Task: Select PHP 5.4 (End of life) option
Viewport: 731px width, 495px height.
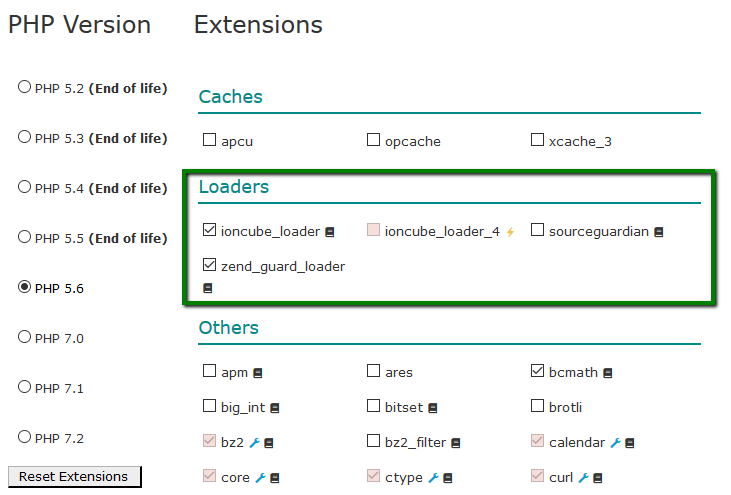Action: pos(24,187)
